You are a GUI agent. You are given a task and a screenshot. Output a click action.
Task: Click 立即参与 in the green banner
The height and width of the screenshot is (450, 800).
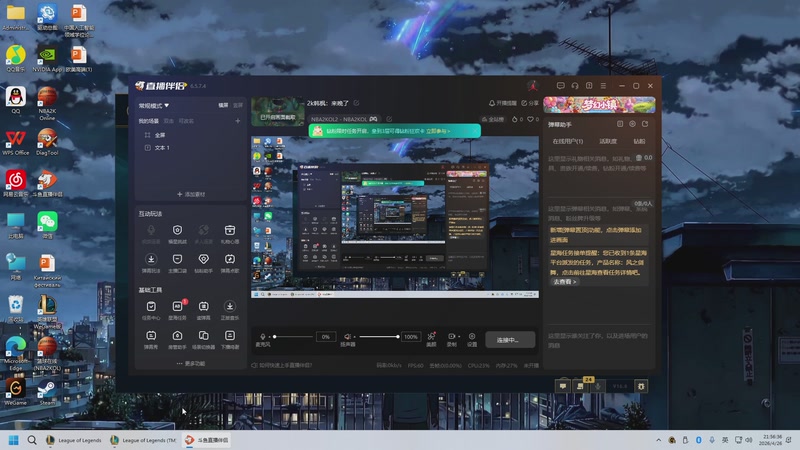(438, 131)
